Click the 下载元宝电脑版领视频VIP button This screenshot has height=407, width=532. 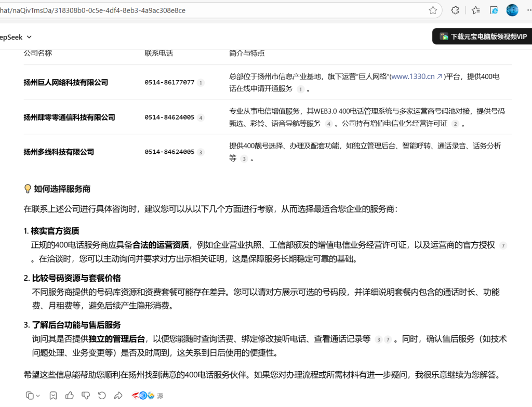tap(483, 36)
